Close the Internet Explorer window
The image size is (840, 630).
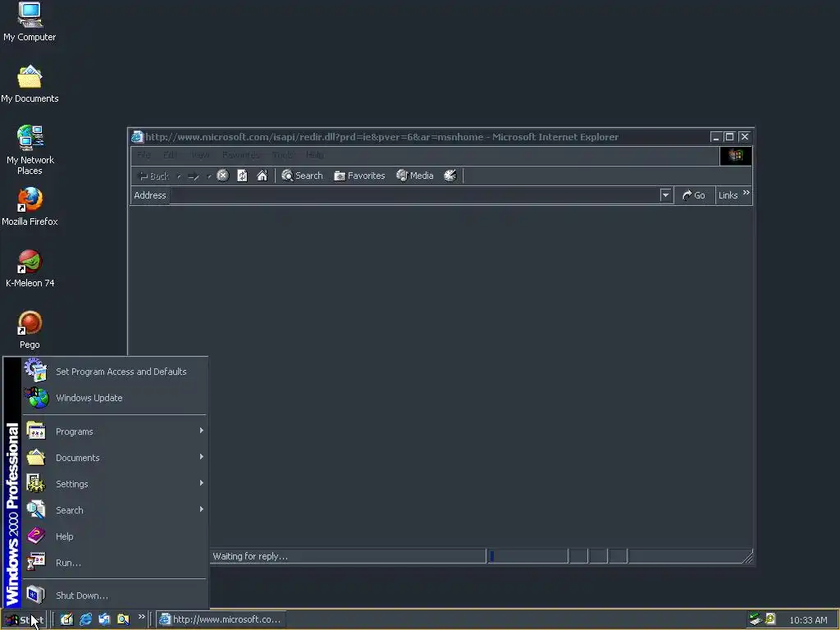click(745, 137)
